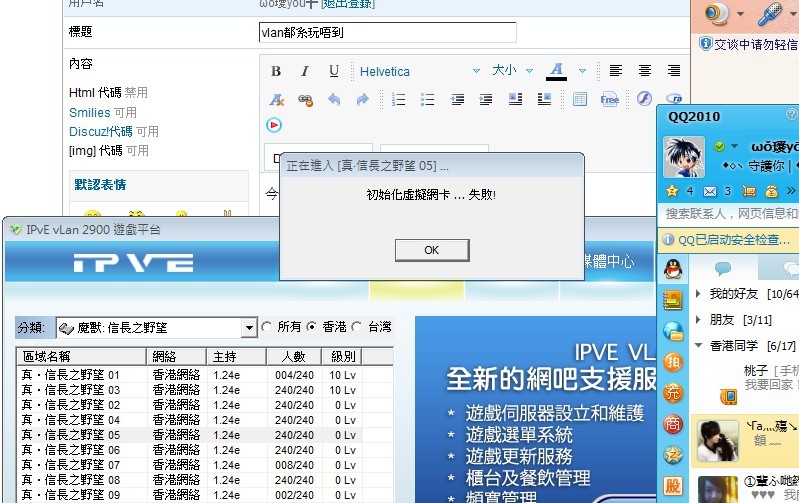Align text right in the editor
The width and height of the screenshot is (799, 503).
point(674,71)
